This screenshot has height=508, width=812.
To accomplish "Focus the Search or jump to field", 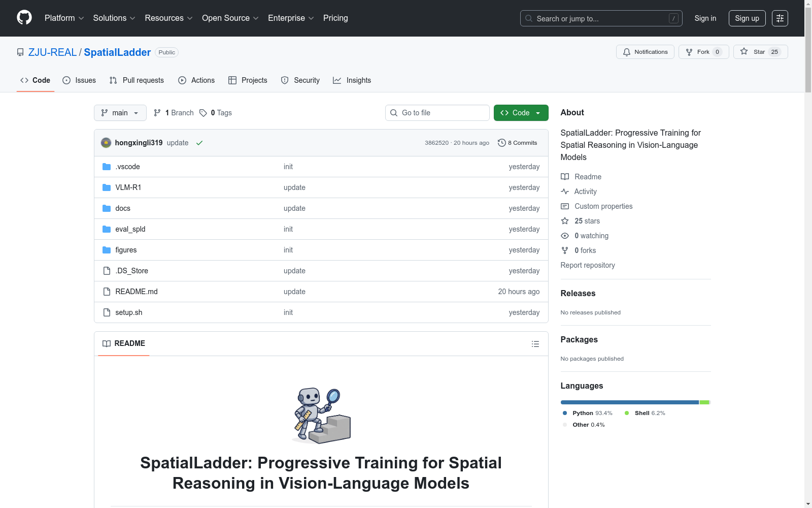I will pos(601,18).
